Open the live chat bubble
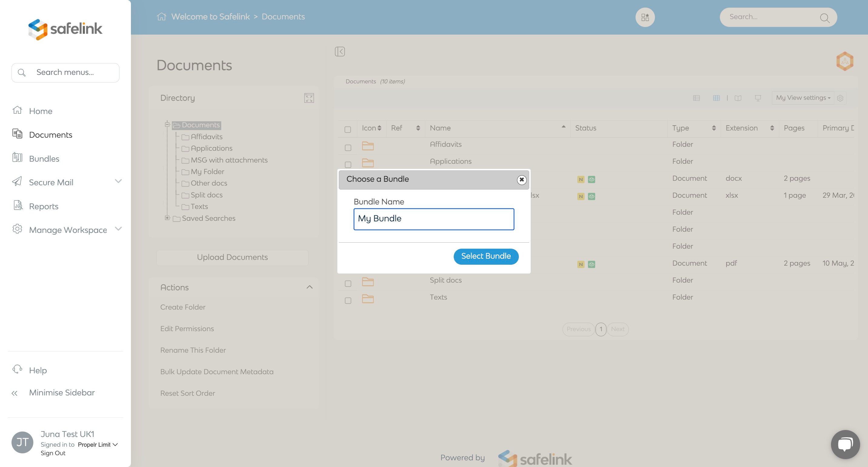The width and height of the screenshot is (868, 467). pos(845,444)
